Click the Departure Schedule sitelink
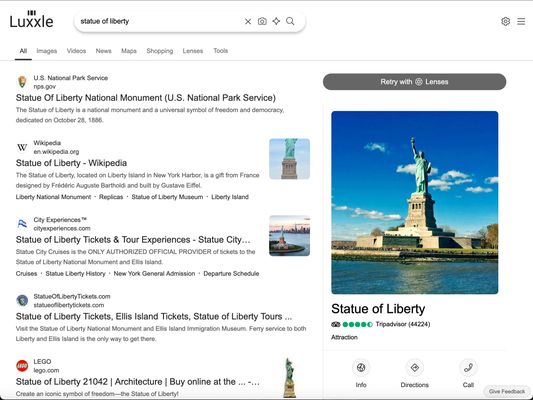 click(231, 274)
